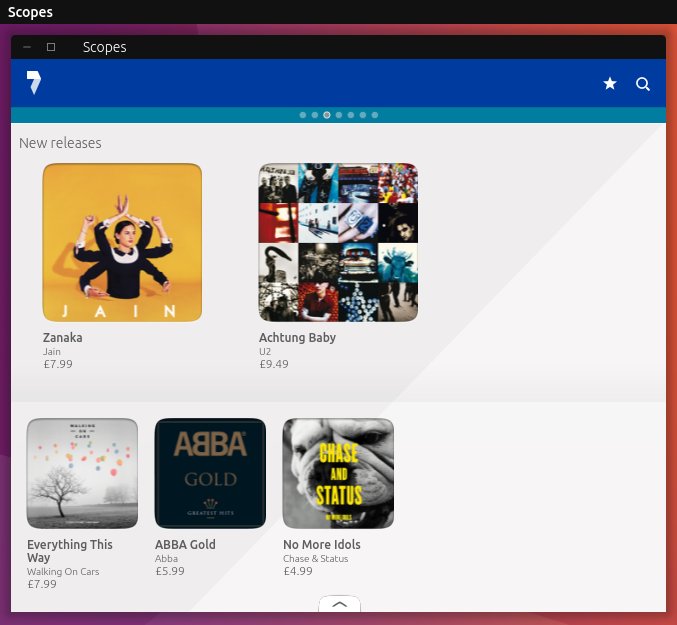Viewport: 677px width, 625px height.
Task: Favorite this scope with the star icon
Action: coord(610,83)
